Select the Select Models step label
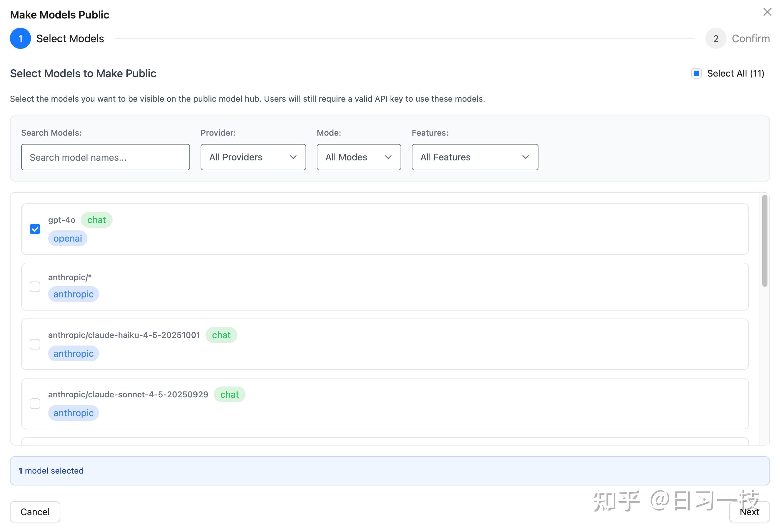 click(x=70, y=39)
